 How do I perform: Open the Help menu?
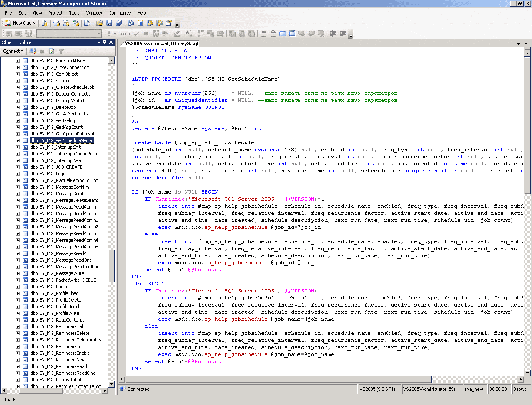[x=142, y=13]
